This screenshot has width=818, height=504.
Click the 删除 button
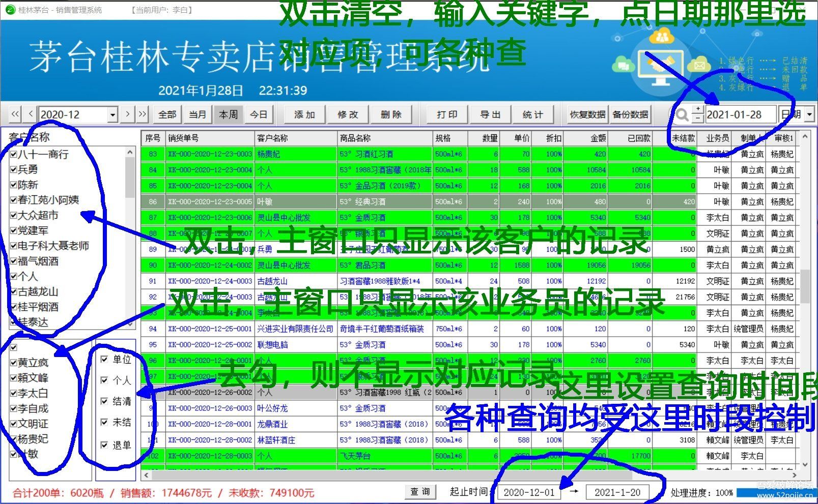tap(391, 114)
